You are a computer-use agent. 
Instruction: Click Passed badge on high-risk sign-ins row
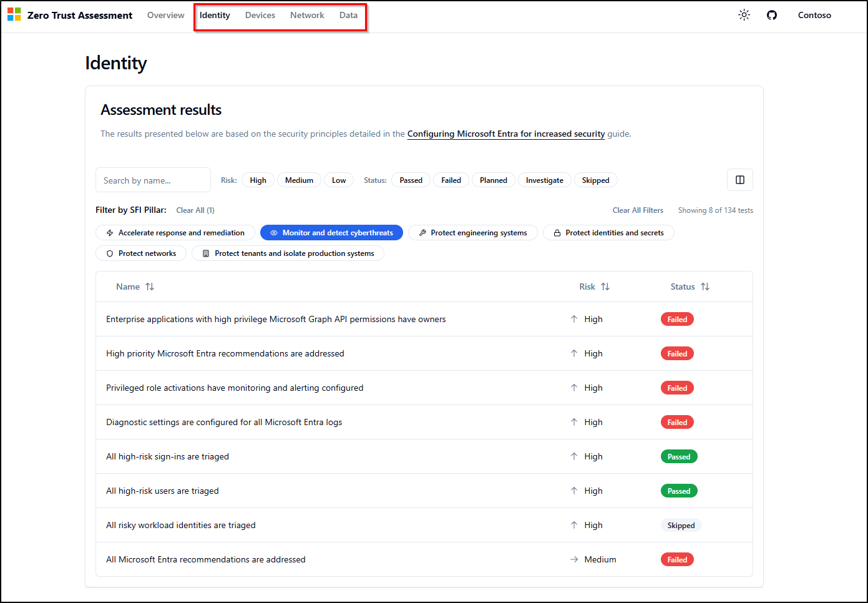pos(679,456)
